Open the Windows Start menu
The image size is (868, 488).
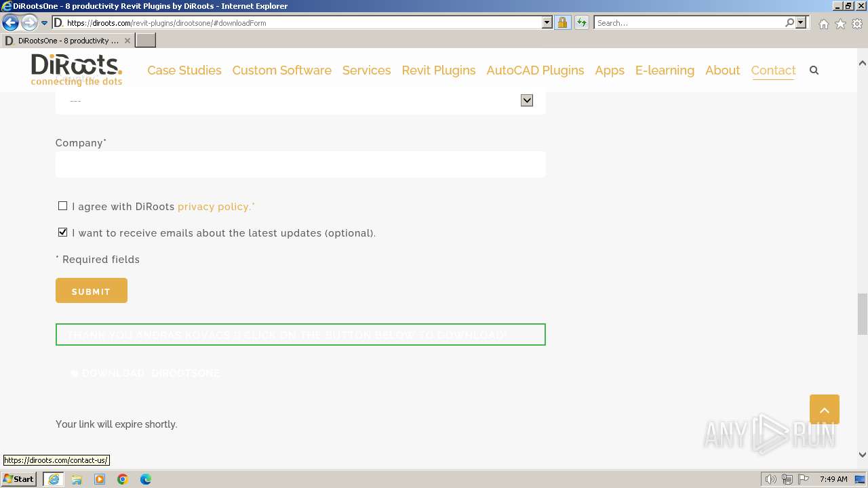pos(19,479)
